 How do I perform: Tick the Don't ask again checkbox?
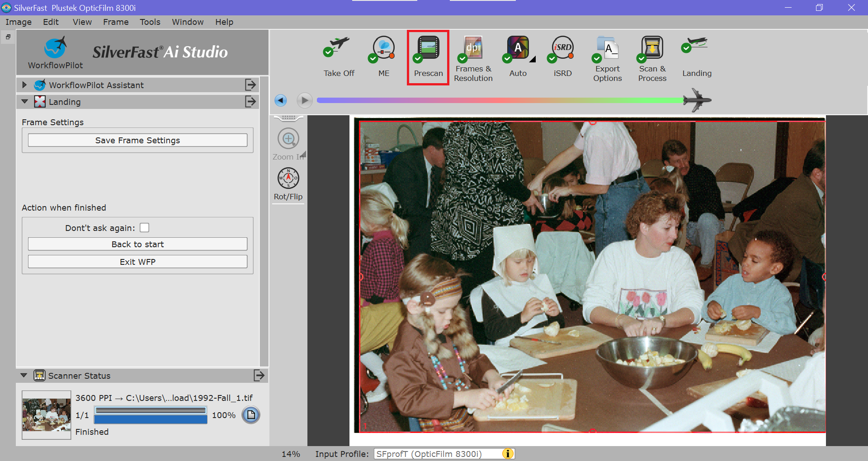(145, 228)
